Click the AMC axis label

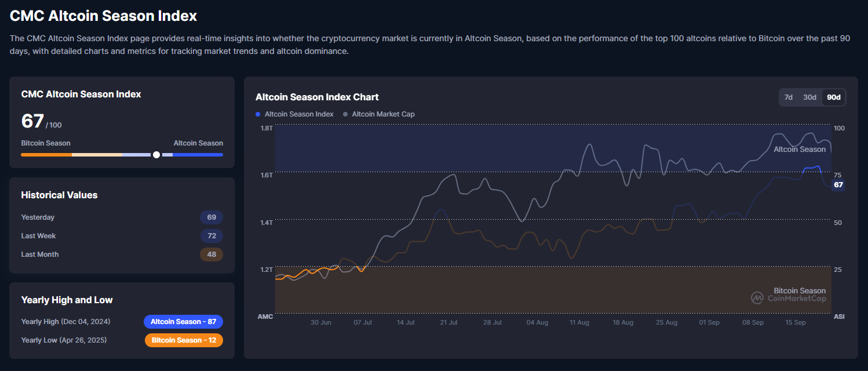tap(265, 317)
